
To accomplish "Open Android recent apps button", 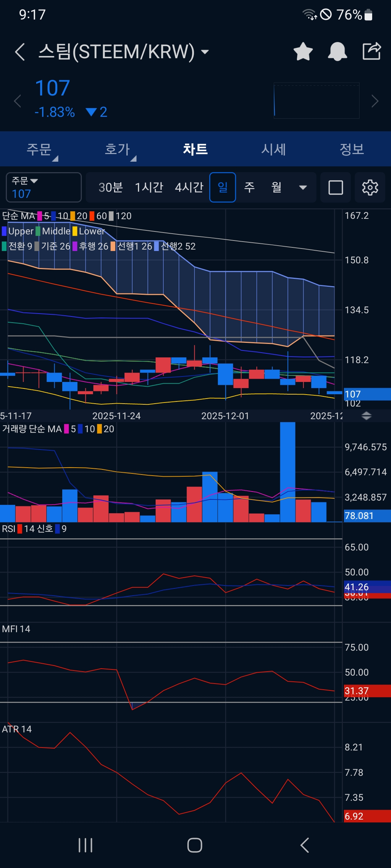I will point(85,845).
